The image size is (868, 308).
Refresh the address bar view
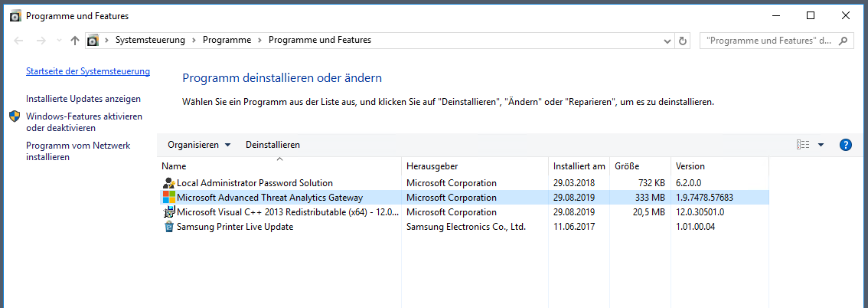683,41
